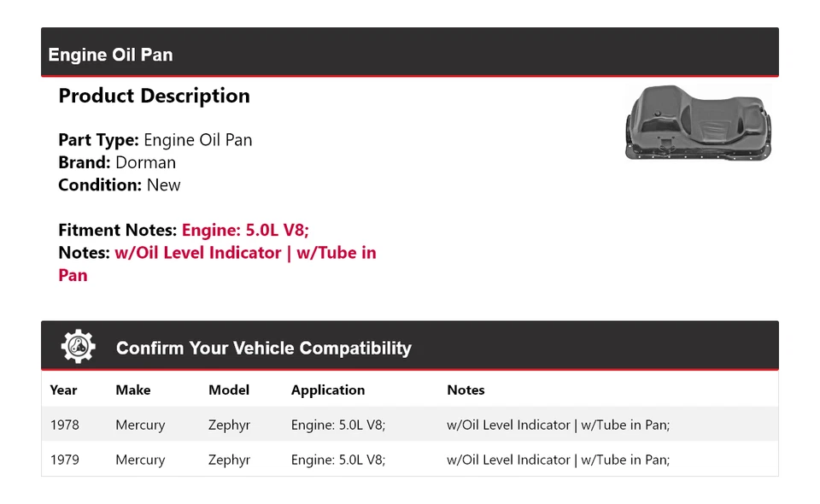Select the 1978 year cell
This screenshot has height=504, width=820.
click(64, 425)
